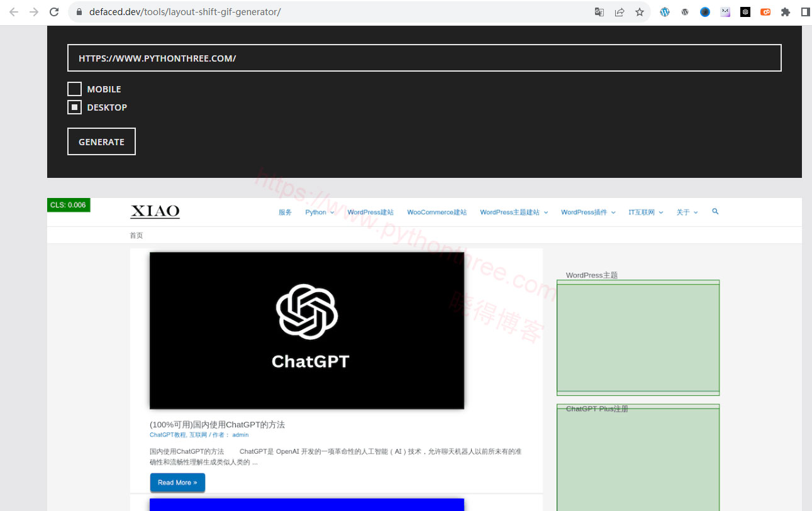This screenshot has width=812, height=511.
Task: Click the URL input with pythonthree.com
Action: (425, 58)
